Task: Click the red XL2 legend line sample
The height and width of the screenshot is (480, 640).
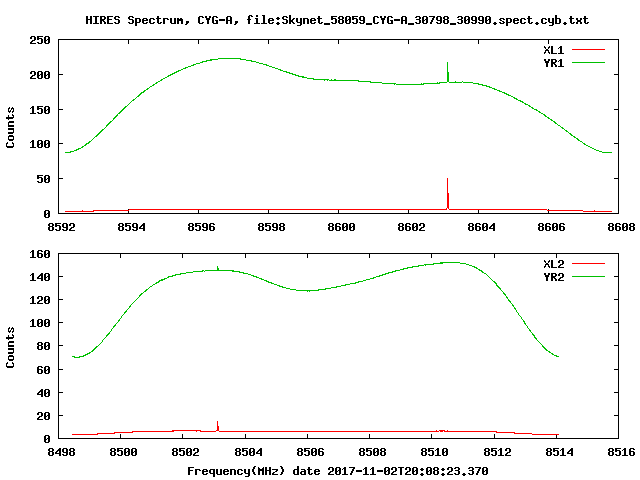Action: click(x=588, y=264)
